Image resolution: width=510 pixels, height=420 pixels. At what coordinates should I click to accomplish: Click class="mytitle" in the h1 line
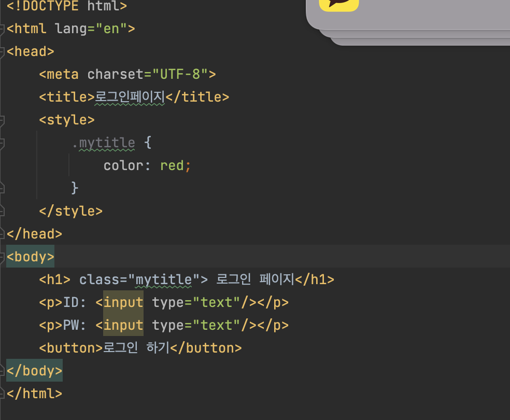[139, 279]
